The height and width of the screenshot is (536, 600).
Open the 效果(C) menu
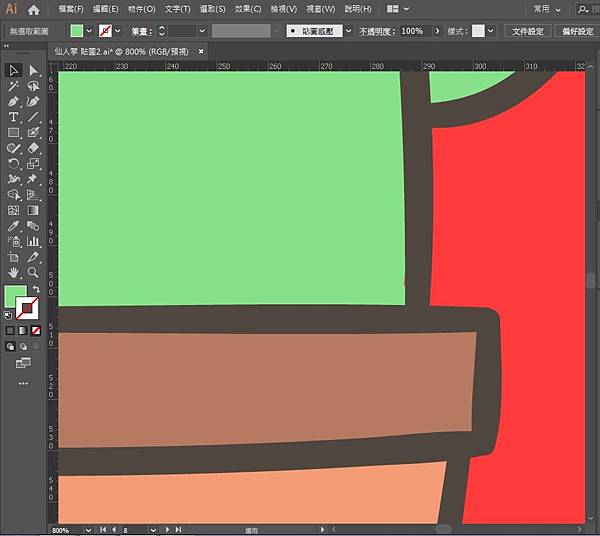click(247, 9)
